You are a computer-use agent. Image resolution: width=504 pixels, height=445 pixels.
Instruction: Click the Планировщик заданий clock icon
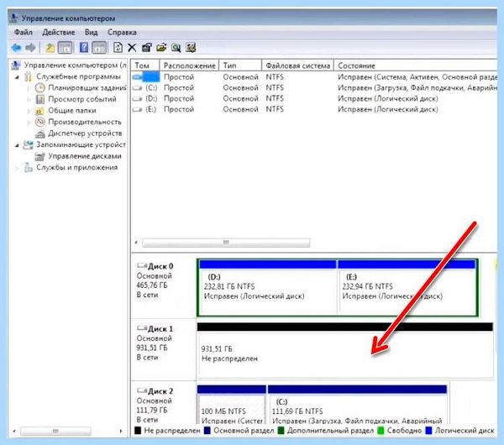coord(39,87)
